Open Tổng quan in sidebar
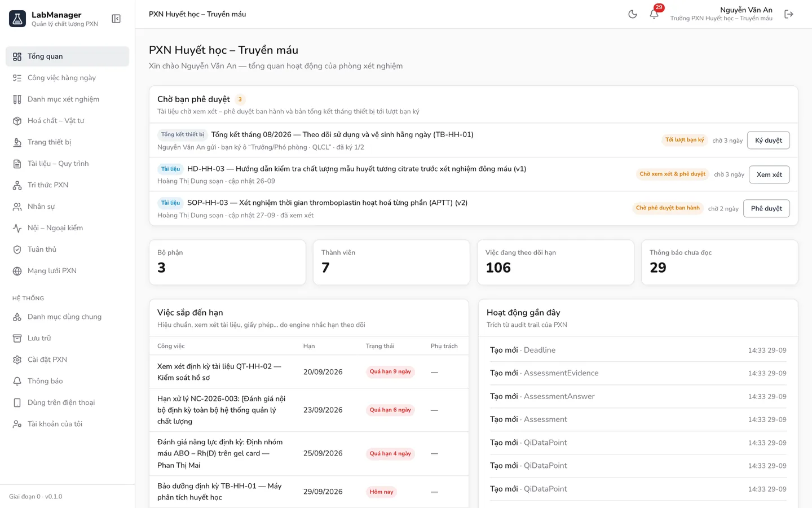Viewport: 812px width, 508px height. (68, 56)
